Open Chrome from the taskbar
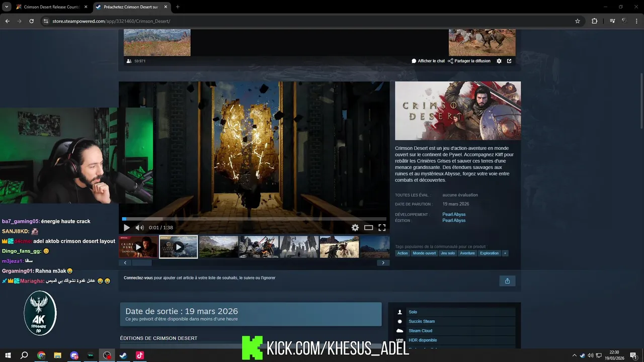This screenshot has height=362, width=644. point(41,355)
